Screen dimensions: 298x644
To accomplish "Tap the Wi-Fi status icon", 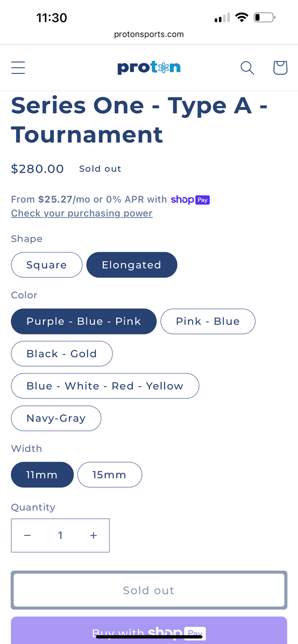I will coord(242,18).
